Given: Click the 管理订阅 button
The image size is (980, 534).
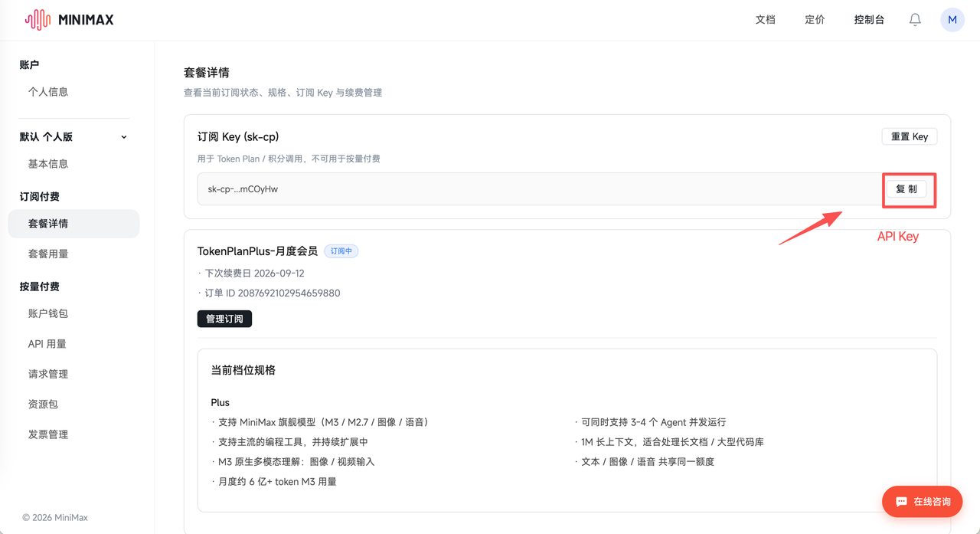Looking at the screenshot, I should coord(224,319).
